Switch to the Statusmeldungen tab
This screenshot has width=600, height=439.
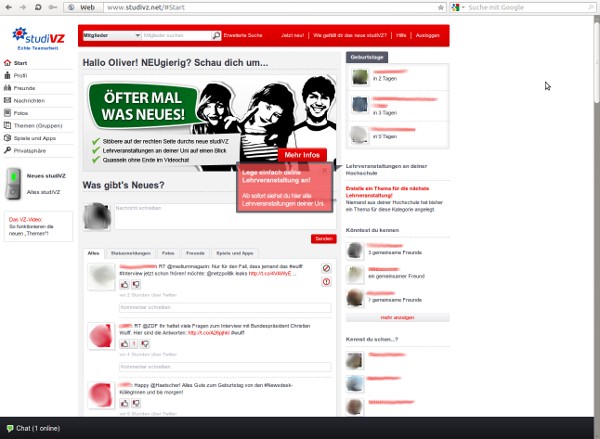pos(130,253)
